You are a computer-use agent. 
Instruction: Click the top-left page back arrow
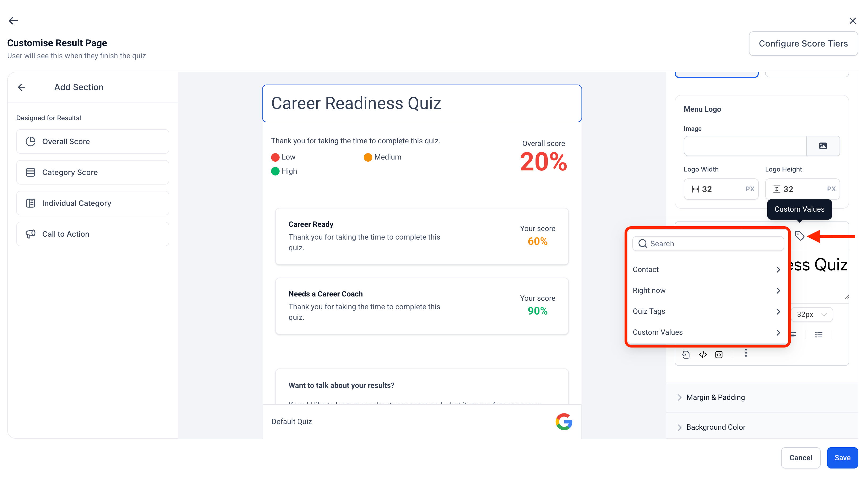tap(14, 21)
